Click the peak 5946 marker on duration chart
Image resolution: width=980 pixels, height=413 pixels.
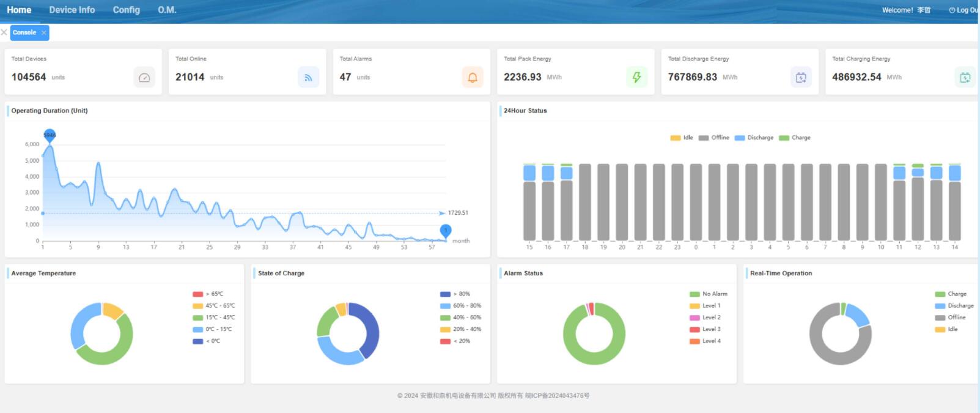click(x=50, y=135)
